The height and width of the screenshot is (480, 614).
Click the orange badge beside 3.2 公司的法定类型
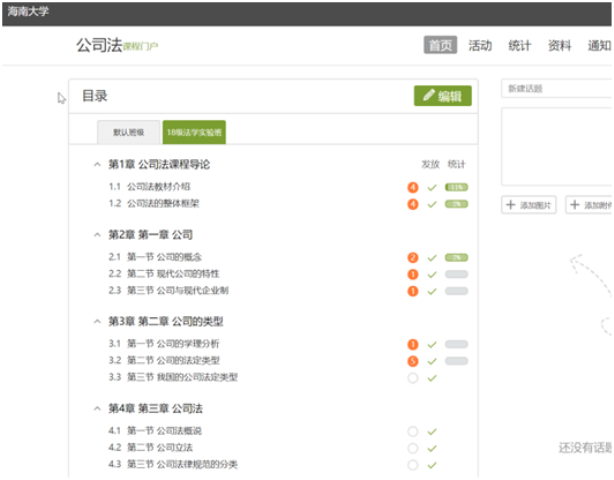pos(412,361)
